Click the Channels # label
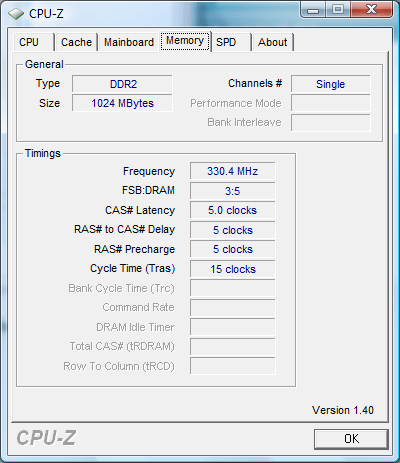Image resolution: width=400 pixels, height=463 pixels. [255, 83]
